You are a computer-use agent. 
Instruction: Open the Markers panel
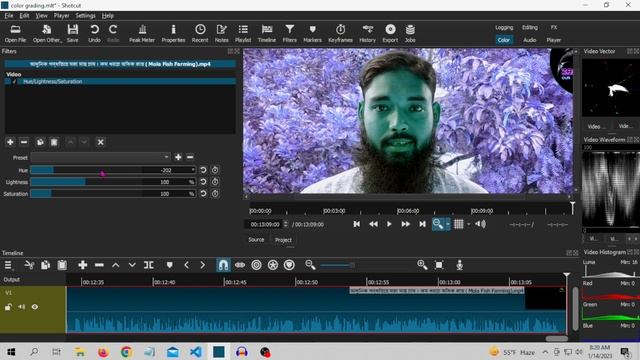pos(313,33)
